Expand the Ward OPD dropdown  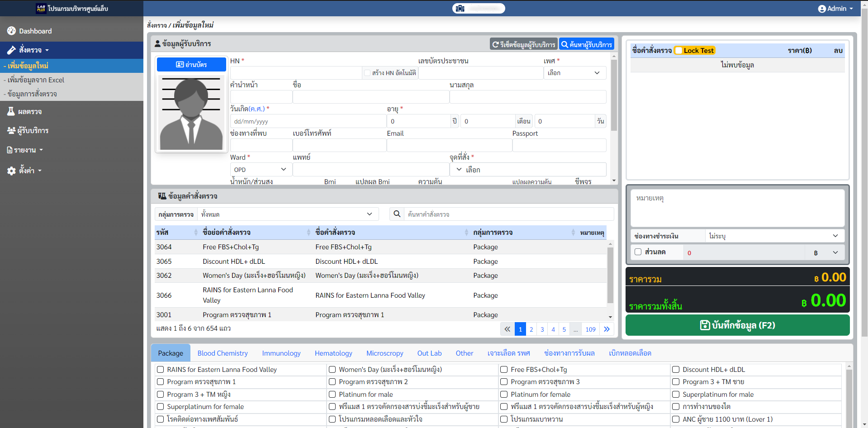pyautogui.click(x=260, y=170)
